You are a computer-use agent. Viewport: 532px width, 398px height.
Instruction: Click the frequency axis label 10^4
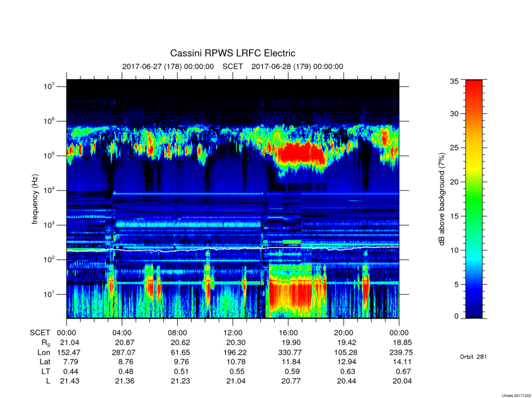pos(49,190)
